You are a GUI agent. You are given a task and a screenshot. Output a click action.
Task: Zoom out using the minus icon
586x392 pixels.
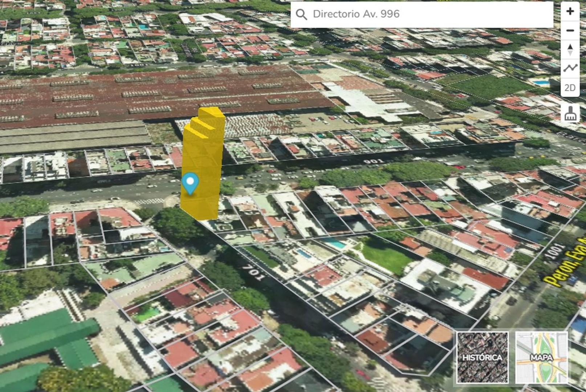[x=570, y=30]
